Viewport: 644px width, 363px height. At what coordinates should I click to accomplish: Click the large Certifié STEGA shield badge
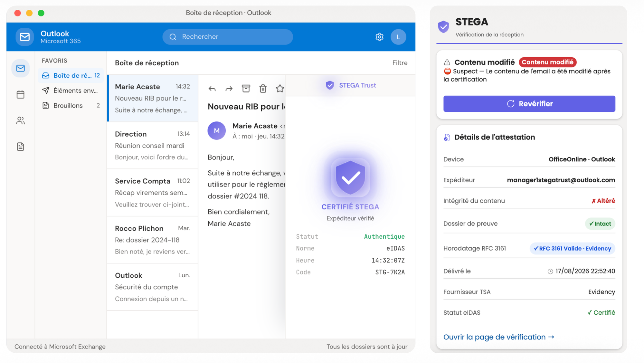point(350,177)
